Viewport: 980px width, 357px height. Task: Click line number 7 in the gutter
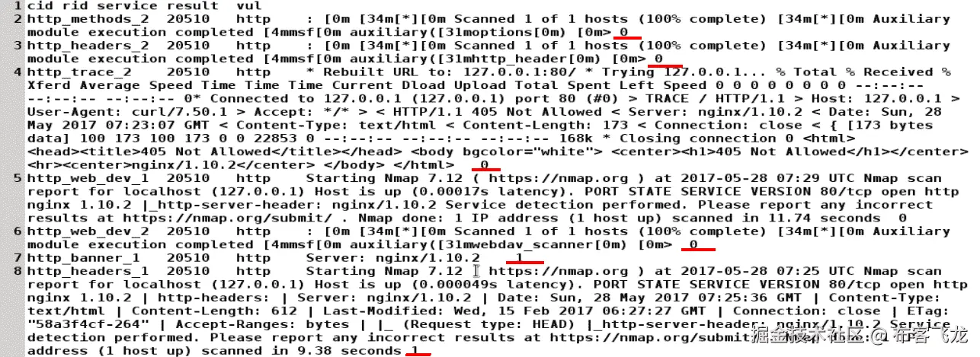(18, 258)
